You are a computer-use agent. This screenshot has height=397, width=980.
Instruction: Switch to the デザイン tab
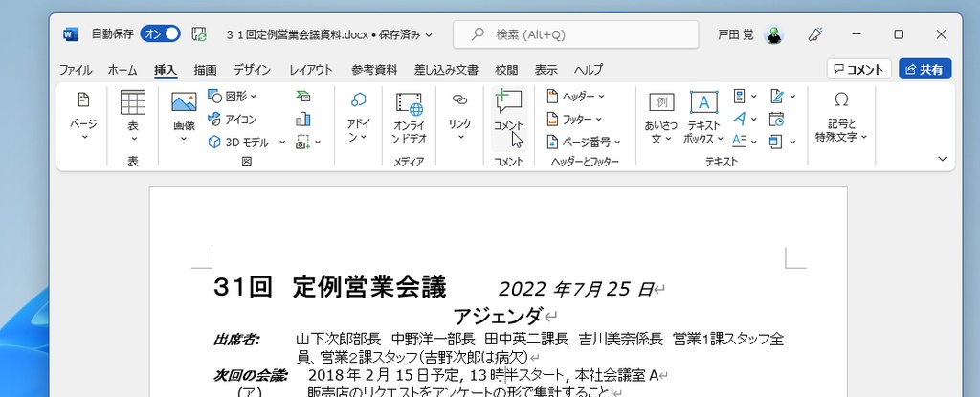coord(253,70)
